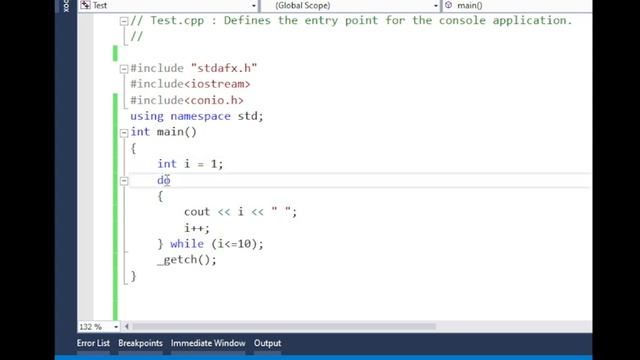640x360 pixels.
Task: Click on 'int main()' declaration text
Action: (x=163, y=132)
